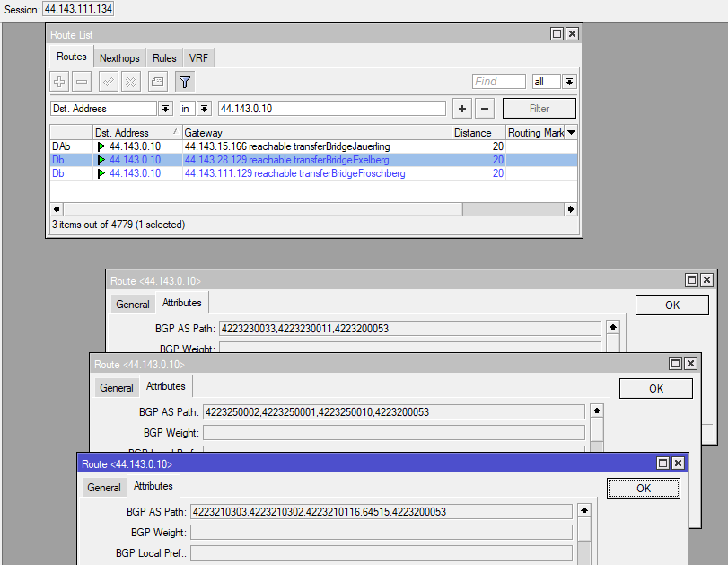Open Attributes tab in back Route window
Image resolution: width=728 pixels, height=565 pixels.
(x=182, y=303)
